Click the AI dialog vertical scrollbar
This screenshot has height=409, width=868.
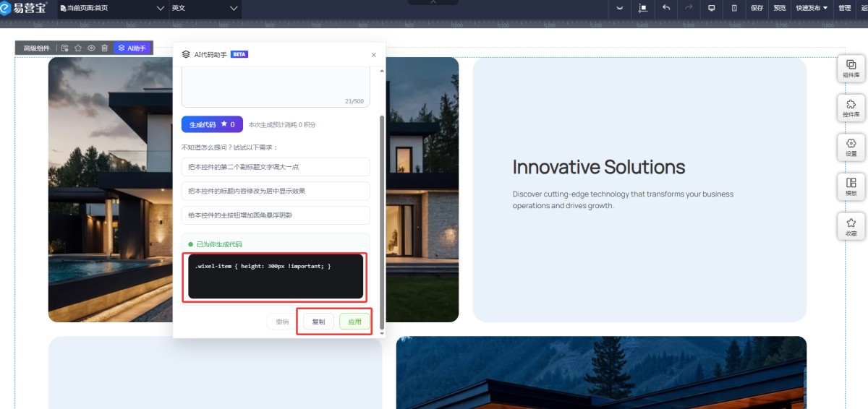point(382,222)
